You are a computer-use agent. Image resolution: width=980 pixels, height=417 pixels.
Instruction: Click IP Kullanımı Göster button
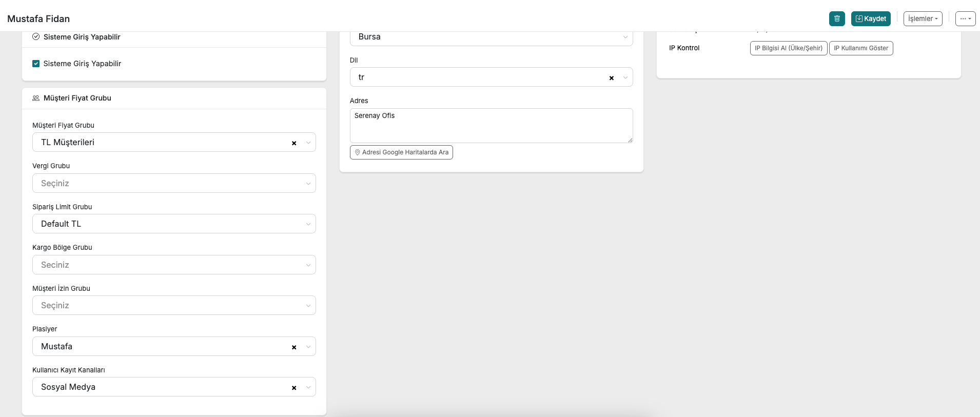coord(860,48)
